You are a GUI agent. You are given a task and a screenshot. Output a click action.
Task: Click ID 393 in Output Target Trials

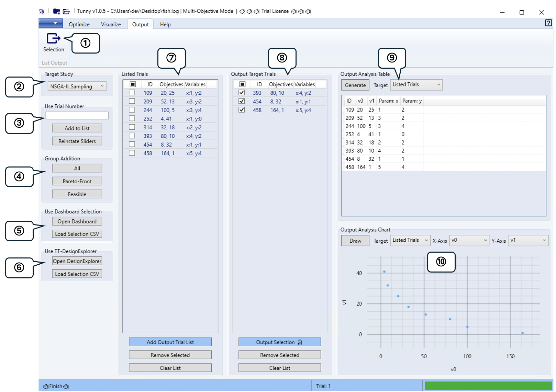click(257, 93)
